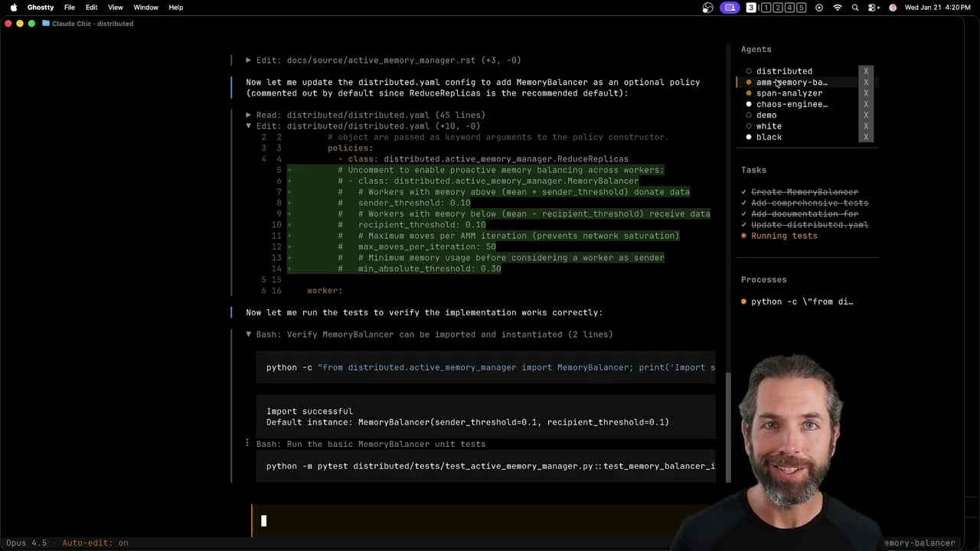Expand the Read distributed.yaml block
Image resolution: width=980 pixels, height=551 pixels.
click(248, 115)
